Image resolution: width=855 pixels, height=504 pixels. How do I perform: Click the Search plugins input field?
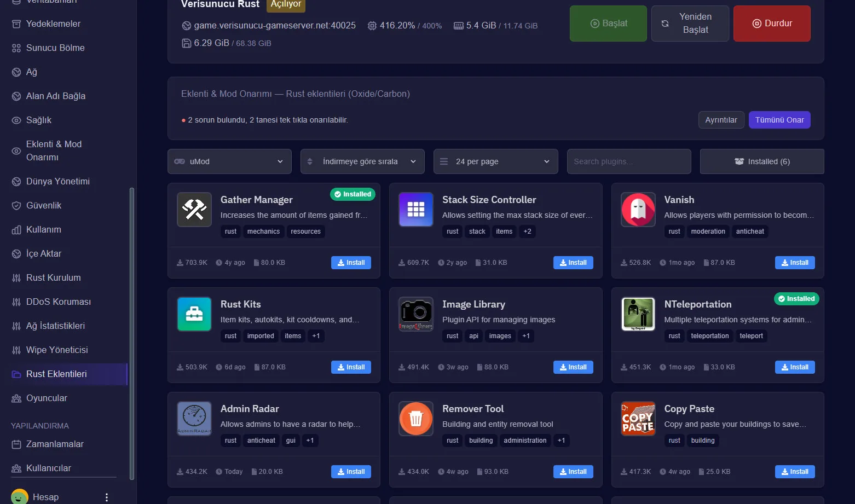(x=629, y=161)
